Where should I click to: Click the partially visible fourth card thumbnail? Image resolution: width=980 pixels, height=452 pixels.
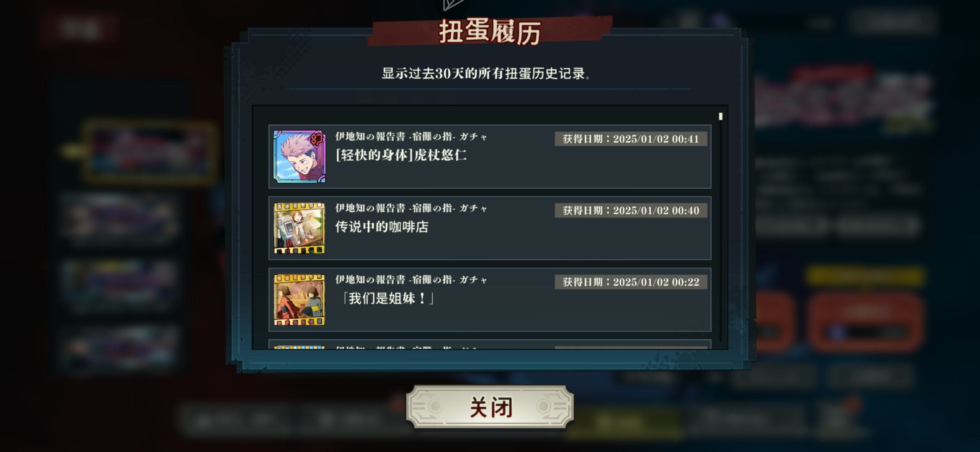point(299,347)
